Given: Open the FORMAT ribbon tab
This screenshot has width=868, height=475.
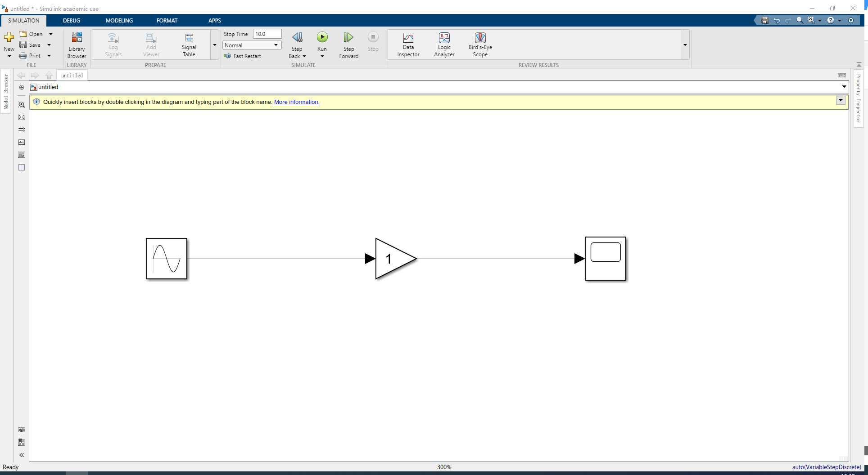Looking at the screenshot, I should 167,20.
